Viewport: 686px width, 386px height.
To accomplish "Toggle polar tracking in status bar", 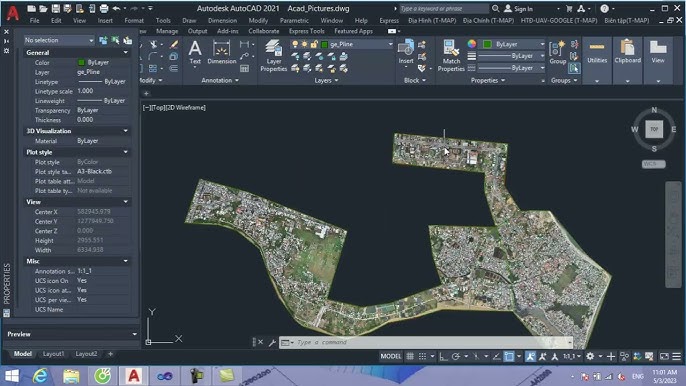I will 455,356.
